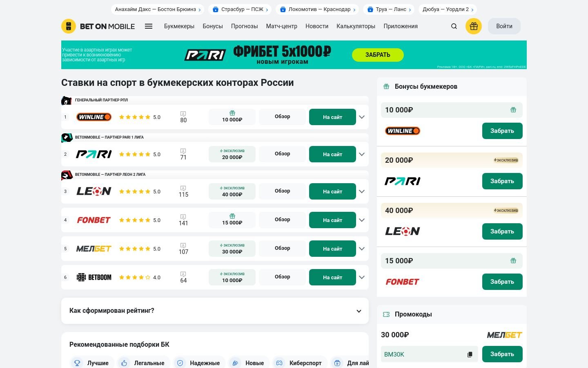The image size is (588, 368).
Task: Expand the BetBoom row details
Action: [x=362, y=277]
